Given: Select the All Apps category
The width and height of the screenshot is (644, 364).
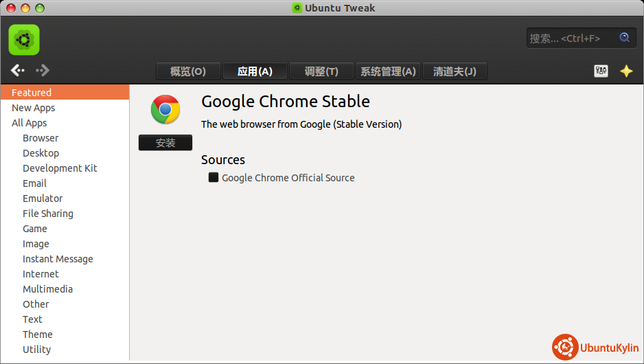Looking at the screenshot, I should [30, 123].
